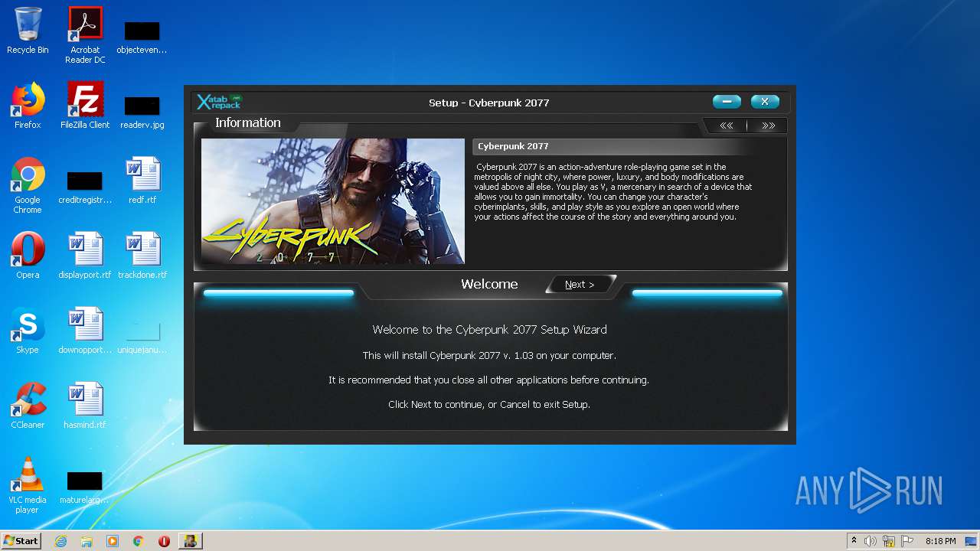Click the next-slide double-right-arrow button
The height and width of the screenshot is (551, 980).
tap(768, 126)
